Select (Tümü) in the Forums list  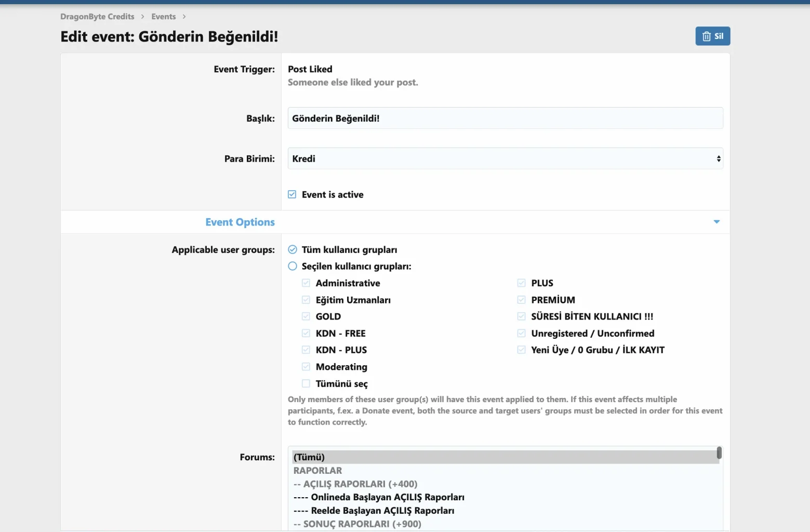coord(505,457)
